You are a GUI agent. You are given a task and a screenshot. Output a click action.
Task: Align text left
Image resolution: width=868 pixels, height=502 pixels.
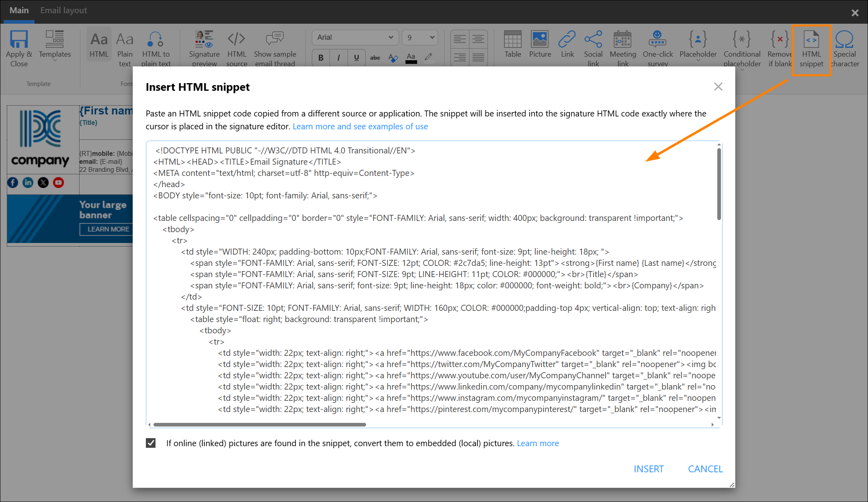pos(460,39)
